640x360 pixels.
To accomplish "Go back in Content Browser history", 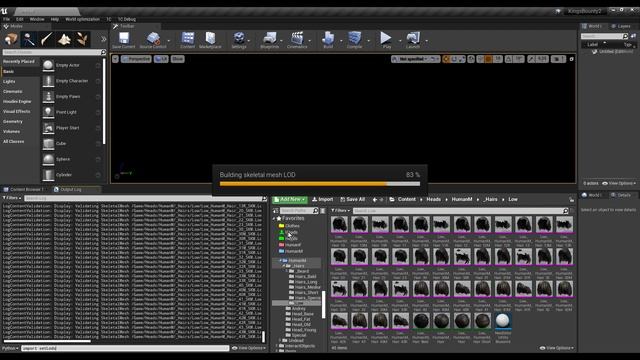I will (375, 200).
